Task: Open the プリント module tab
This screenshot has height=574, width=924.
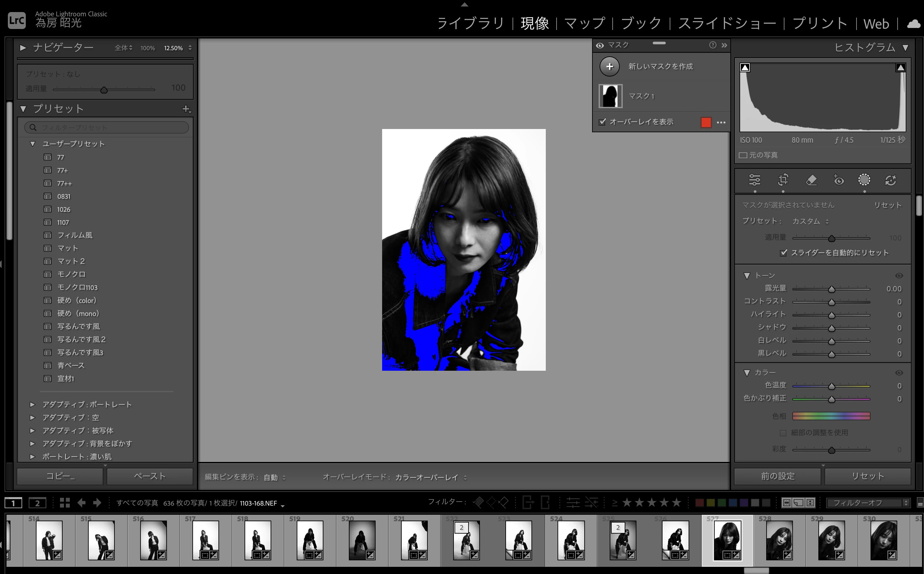Action: pos(820,23)
